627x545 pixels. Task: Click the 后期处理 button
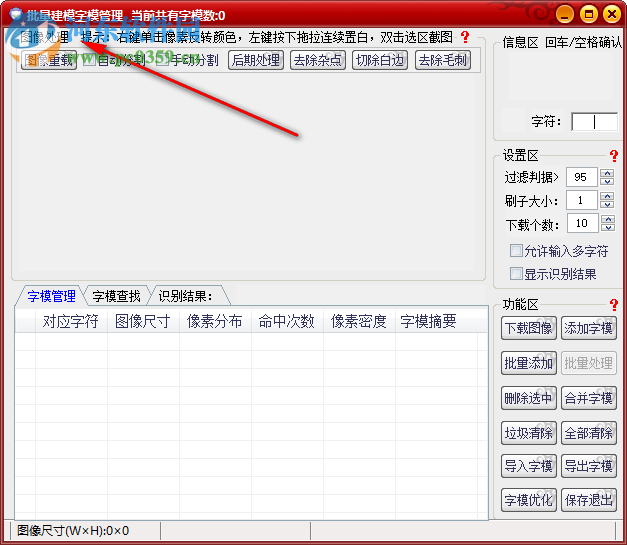pyautogui.click(x=256, y=60)
